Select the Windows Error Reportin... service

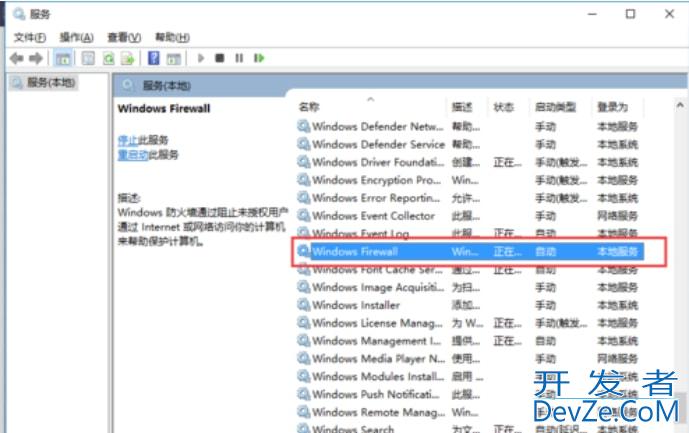[376, 198]
